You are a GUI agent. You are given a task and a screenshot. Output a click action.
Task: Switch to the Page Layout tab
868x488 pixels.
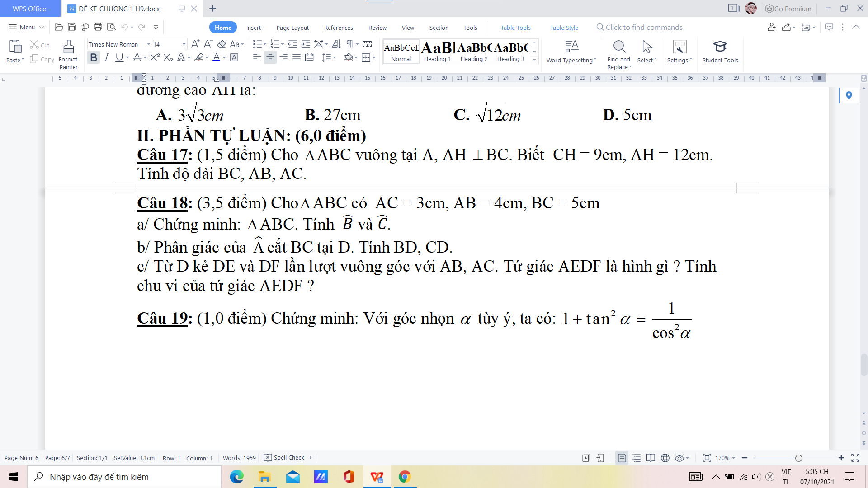292,28
